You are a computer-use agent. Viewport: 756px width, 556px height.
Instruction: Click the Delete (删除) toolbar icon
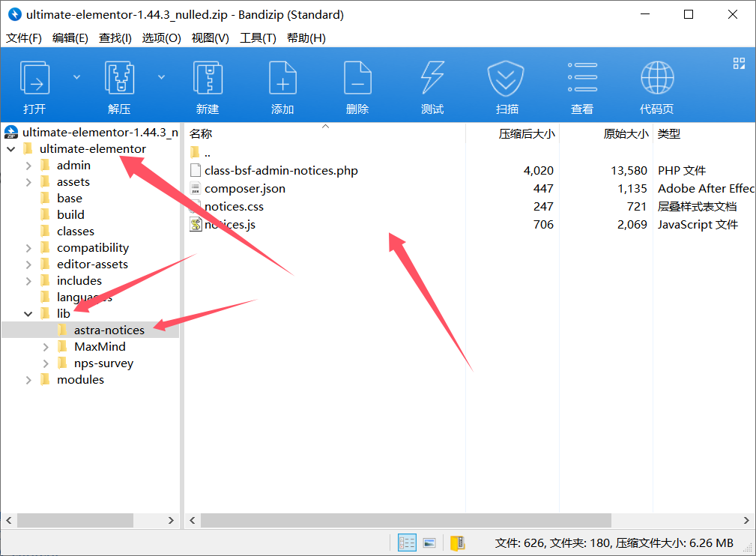click(357, 77)
